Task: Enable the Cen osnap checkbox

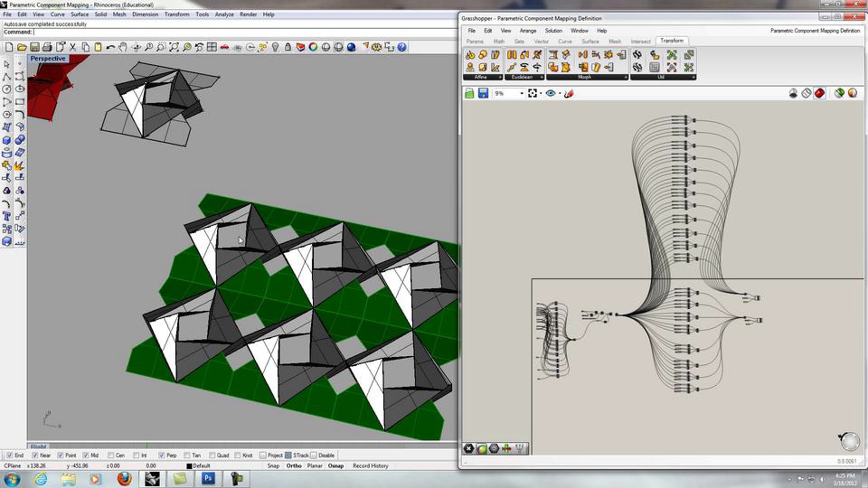Action: pos(111,455)
